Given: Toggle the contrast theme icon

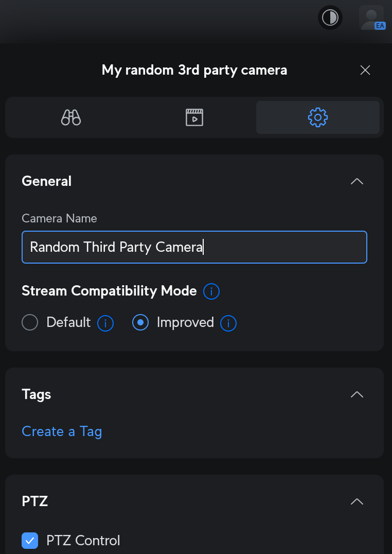Looking at the screenshot, I should click(x=330, y=18).
